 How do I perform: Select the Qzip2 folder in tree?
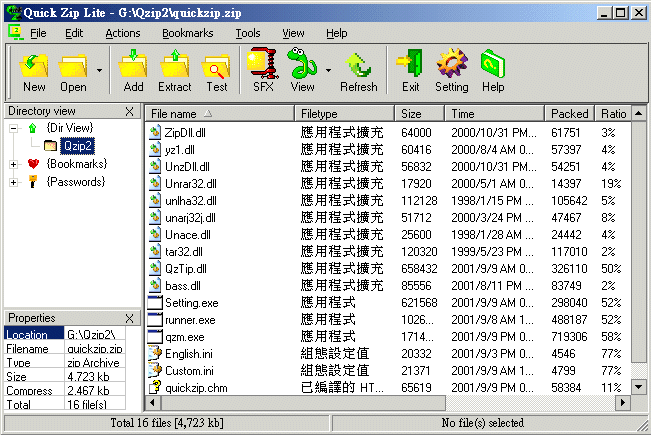(76, 146)
